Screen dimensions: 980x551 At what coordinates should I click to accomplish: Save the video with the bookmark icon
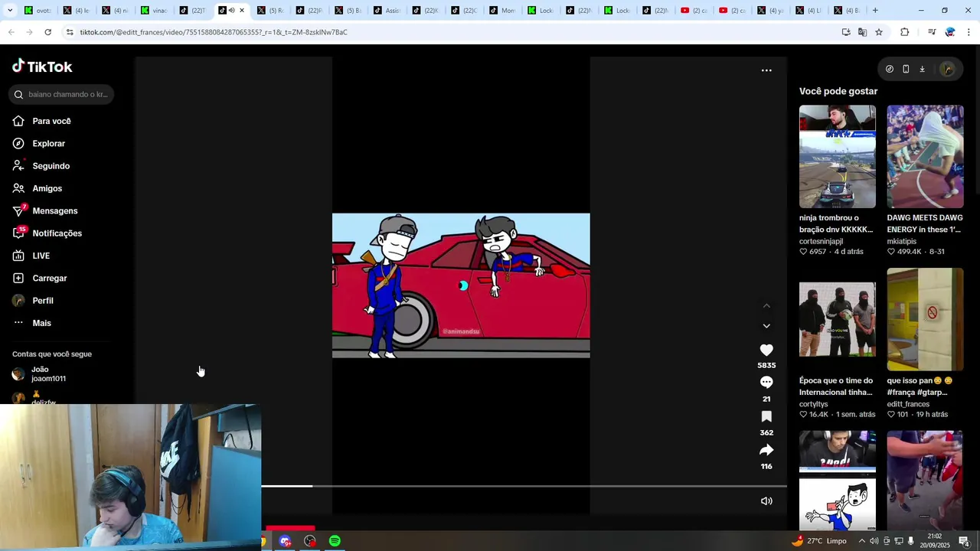tap(766, 416)
